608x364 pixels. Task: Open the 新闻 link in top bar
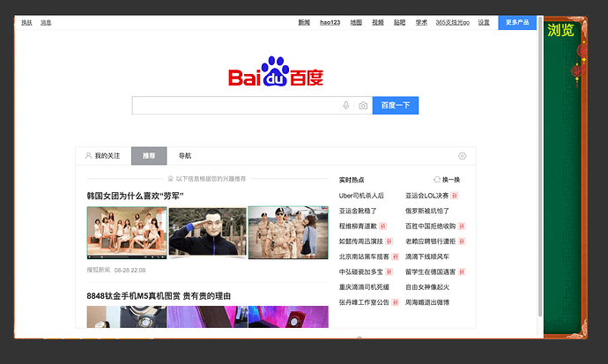click(304, 23)
